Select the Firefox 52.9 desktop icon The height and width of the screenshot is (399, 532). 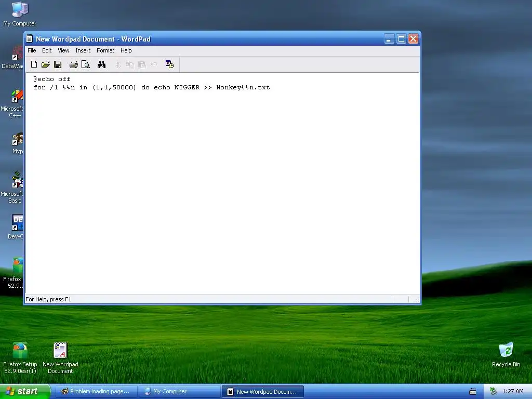point(13,273)
